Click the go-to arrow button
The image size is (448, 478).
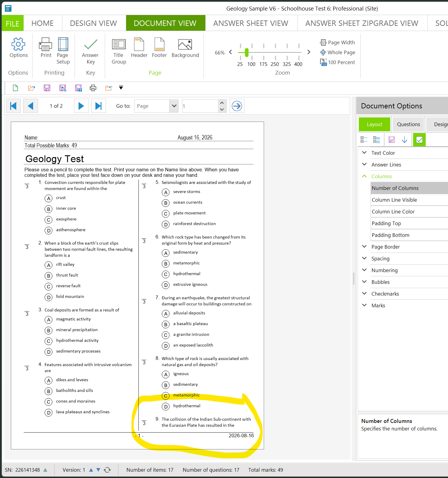pos(237,106)
